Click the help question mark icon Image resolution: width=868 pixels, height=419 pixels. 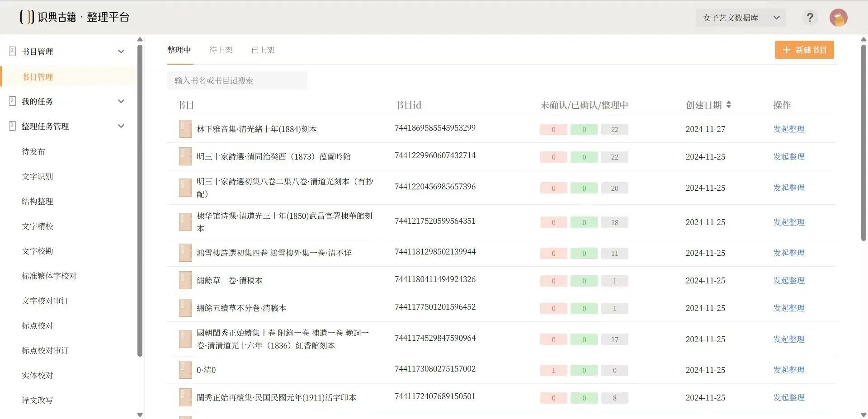coord(810,18)
